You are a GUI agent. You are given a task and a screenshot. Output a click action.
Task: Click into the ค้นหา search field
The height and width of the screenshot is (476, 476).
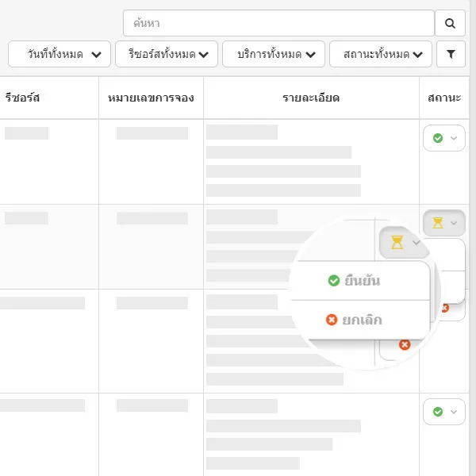[278, 23]
